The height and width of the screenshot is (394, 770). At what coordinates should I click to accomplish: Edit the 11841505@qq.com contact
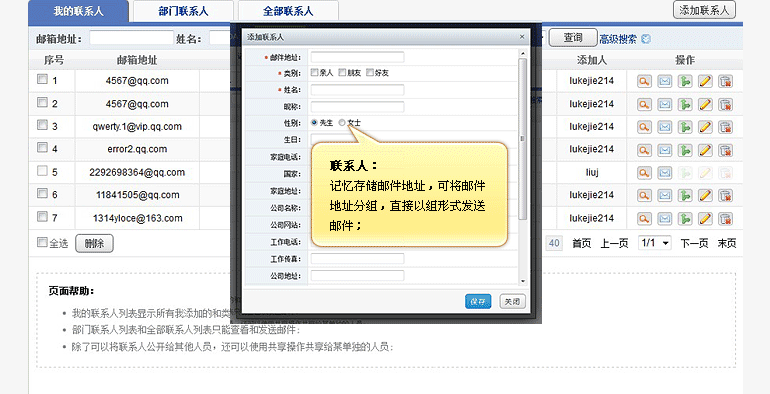(x=705, y=195)
